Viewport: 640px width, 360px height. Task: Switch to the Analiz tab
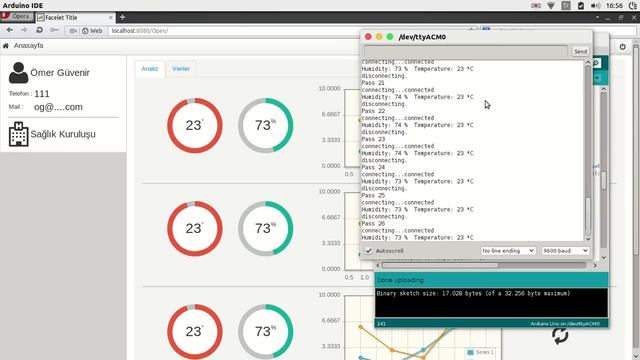[150, 69]
